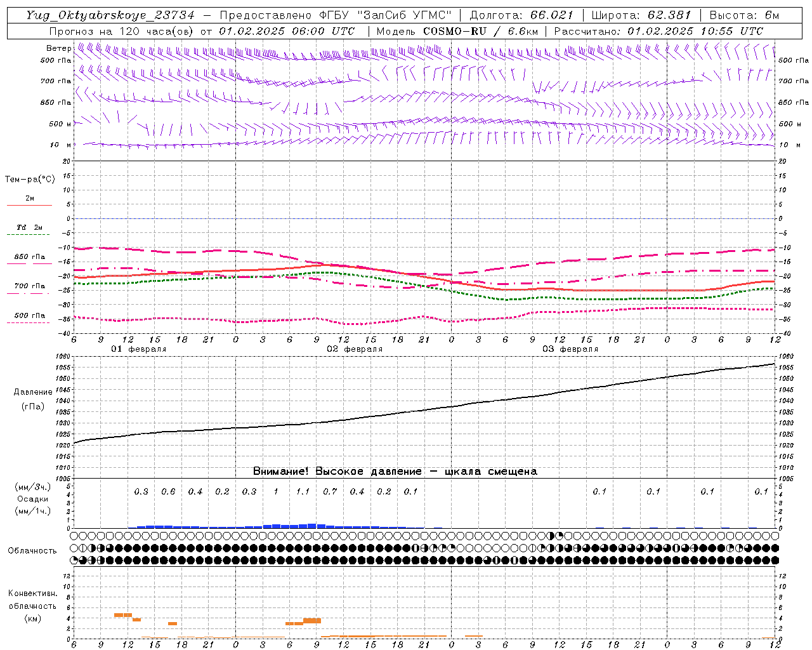Click the 02 февраля date label

click(355, 349)
